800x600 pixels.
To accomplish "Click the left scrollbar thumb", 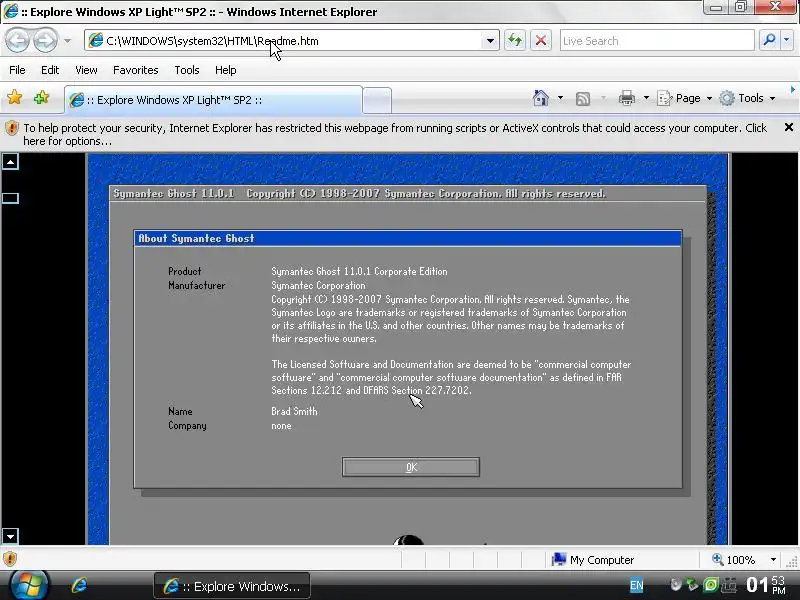I will (x=10, y=198).
